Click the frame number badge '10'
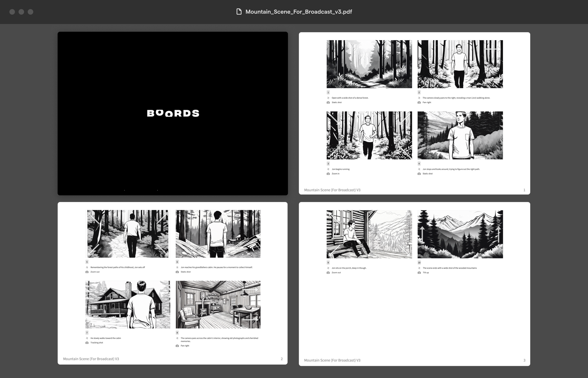 pyautogui.click(x=419, y=262)
